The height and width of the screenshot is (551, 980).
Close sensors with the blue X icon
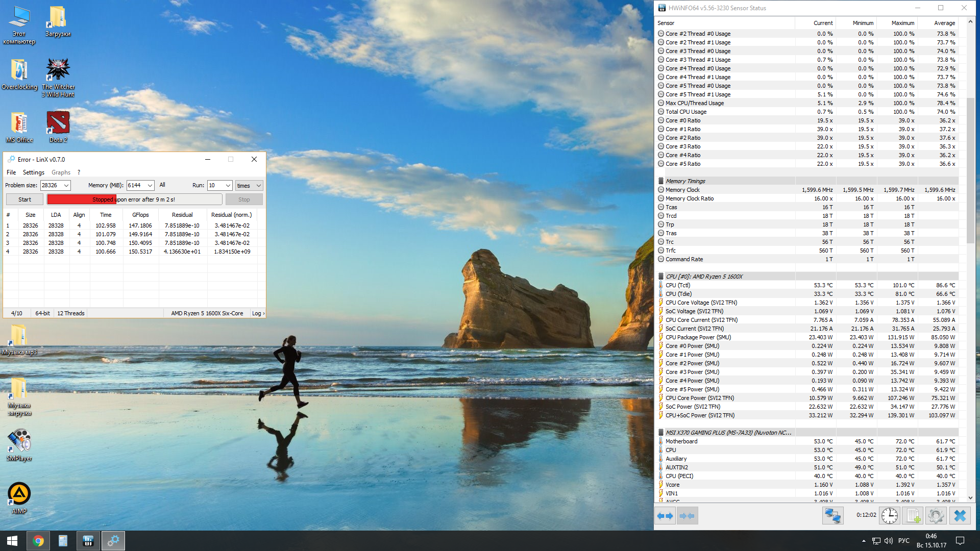(960, 516)
